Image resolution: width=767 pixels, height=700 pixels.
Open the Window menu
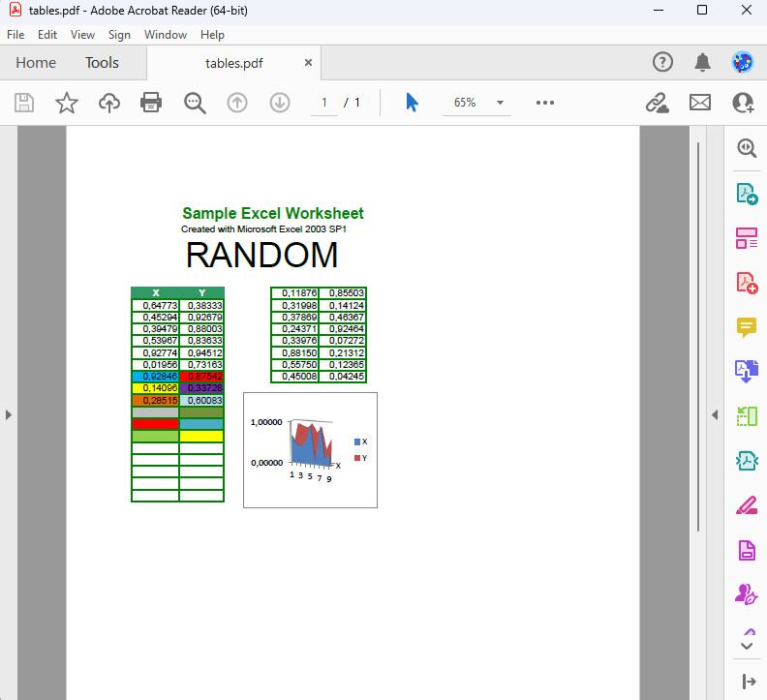pyautogui.click(x=166, y=35)
